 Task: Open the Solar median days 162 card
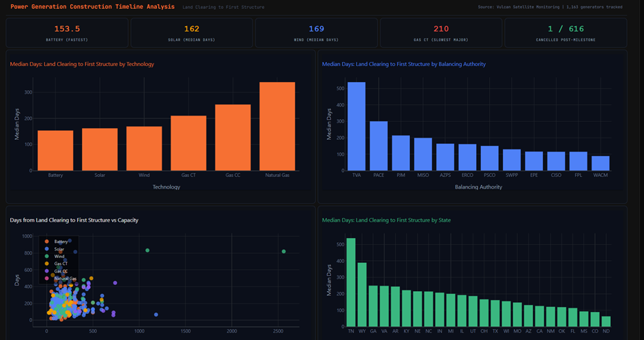pyautogui.click(x=192, y=32)
